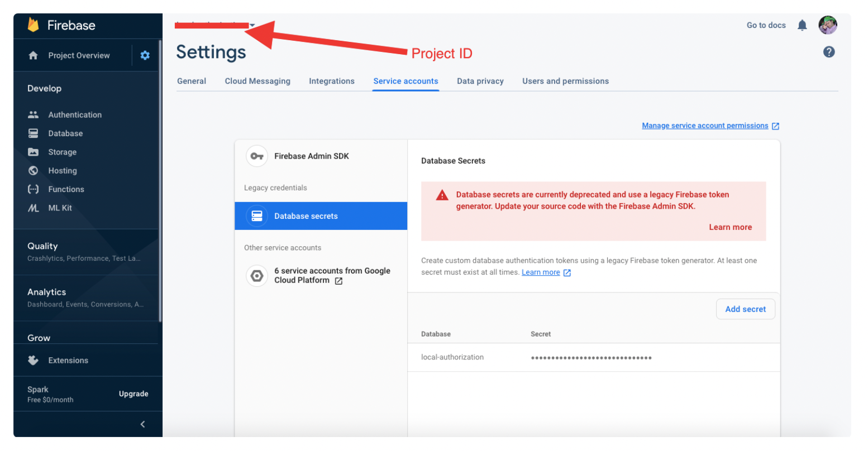Click external link icon beside Cloud Platform
Viewport: 868px width, 451px height.
tap(338, 281)
